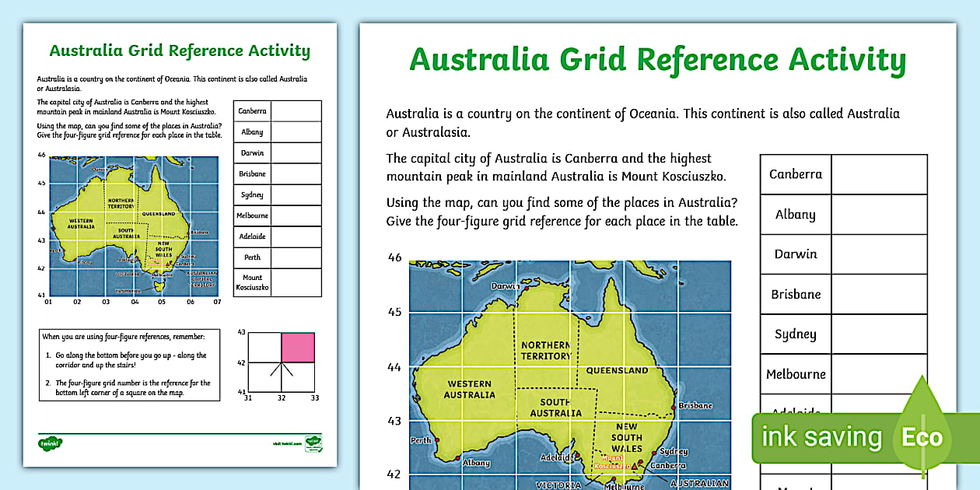Click the Mount Kosciuszko label in the small table
Screen dimensions: 980x490
[x=252, y=282]
